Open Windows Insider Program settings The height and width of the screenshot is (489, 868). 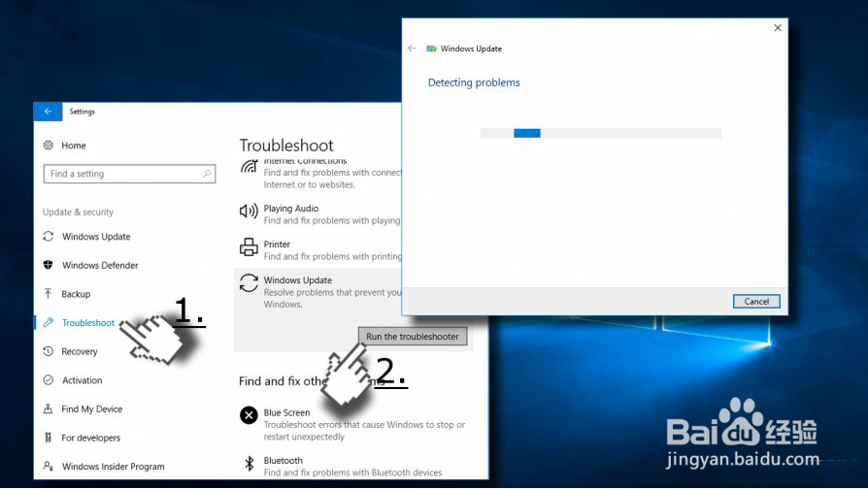coord(113,467)
